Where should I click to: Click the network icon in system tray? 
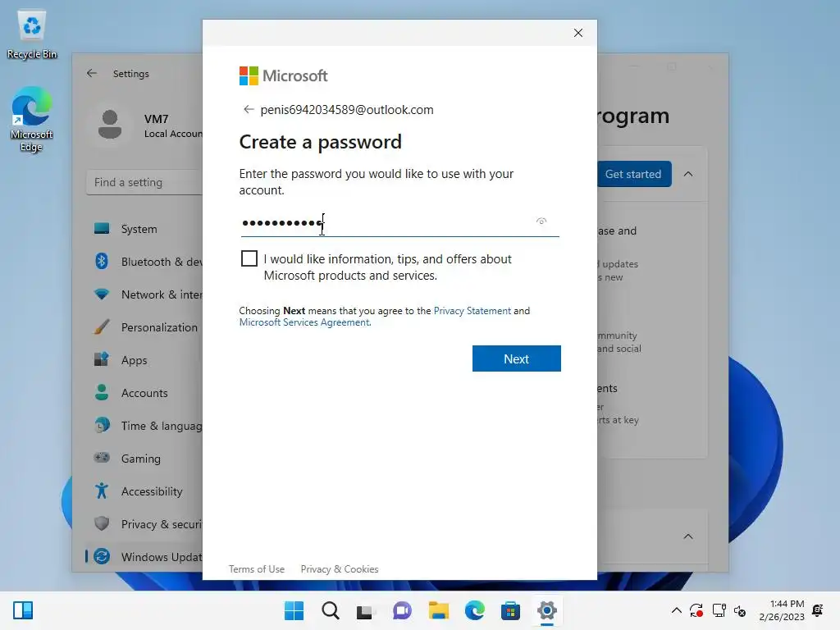719,610
